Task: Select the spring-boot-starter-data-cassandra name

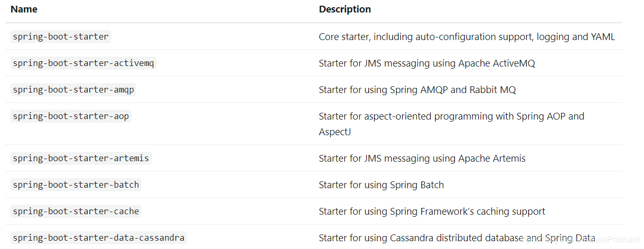Action: (99, 238)
